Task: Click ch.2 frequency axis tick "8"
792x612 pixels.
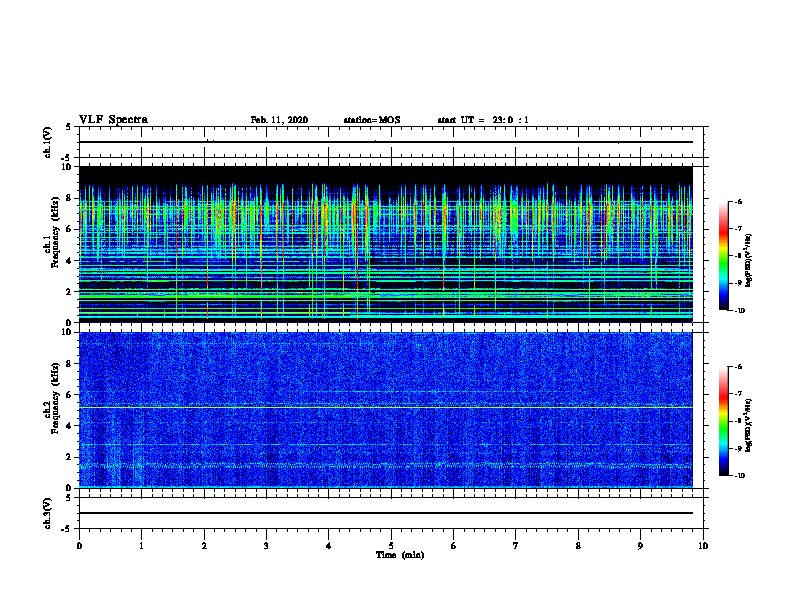Action: 70,364
